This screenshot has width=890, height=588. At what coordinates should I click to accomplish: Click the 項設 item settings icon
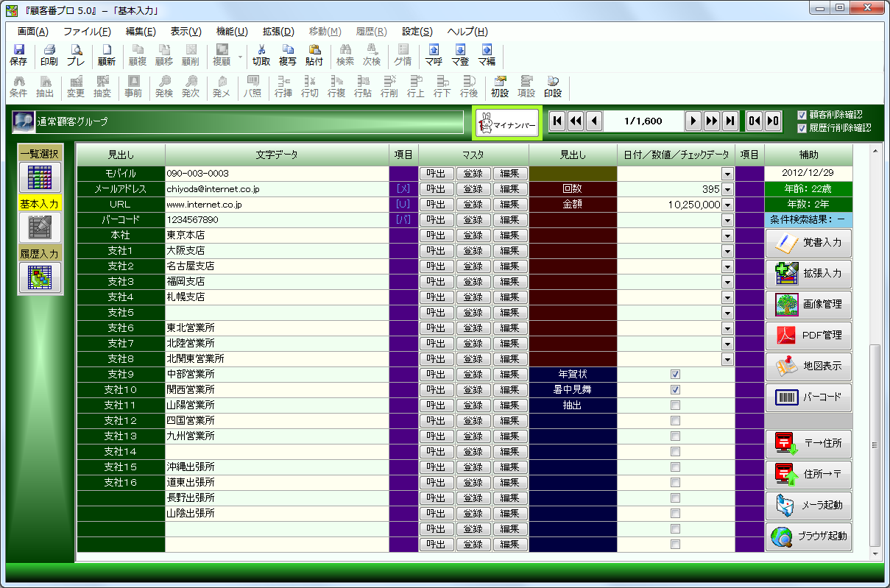point(526,87)
